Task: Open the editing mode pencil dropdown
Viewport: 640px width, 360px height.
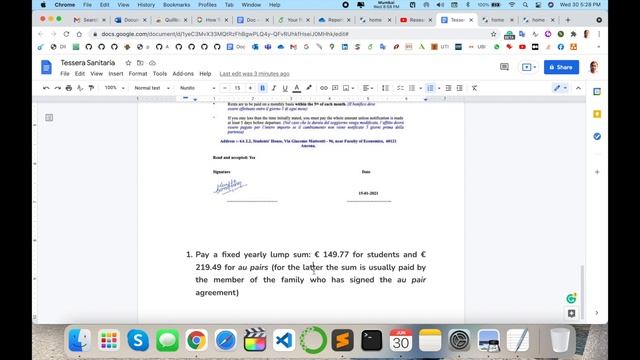Action: click(x=560, y=88)
